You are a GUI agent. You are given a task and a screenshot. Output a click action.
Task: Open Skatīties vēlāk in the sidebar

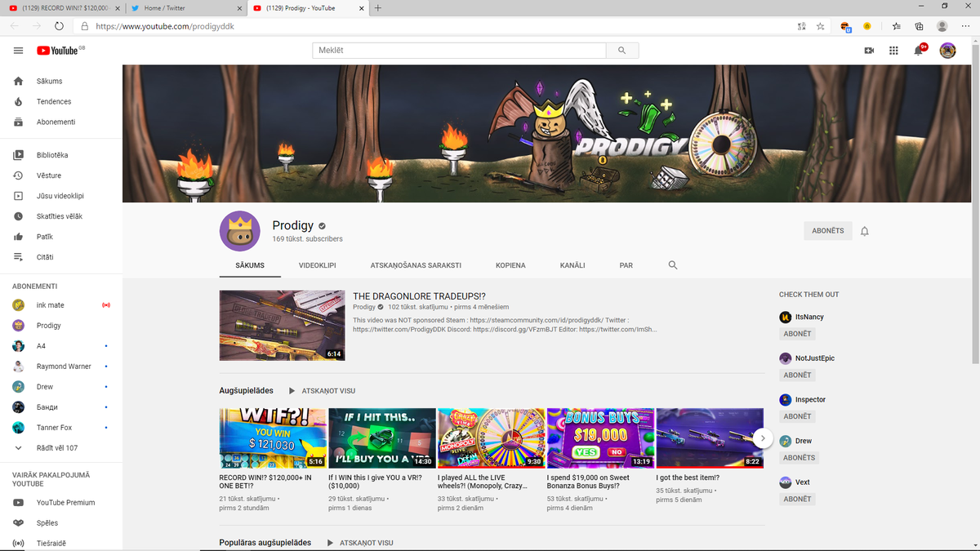[x=61, y=216]
